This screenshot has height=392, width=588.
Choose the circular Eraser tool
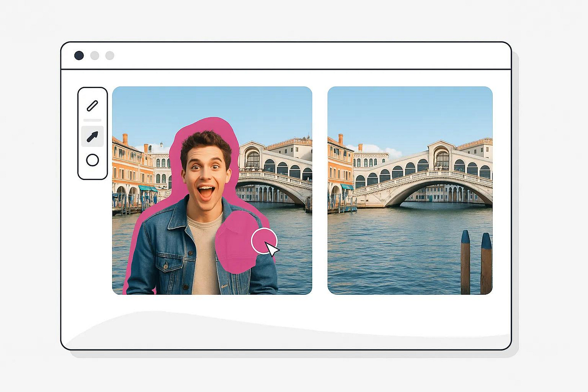[x=92, y=160]
